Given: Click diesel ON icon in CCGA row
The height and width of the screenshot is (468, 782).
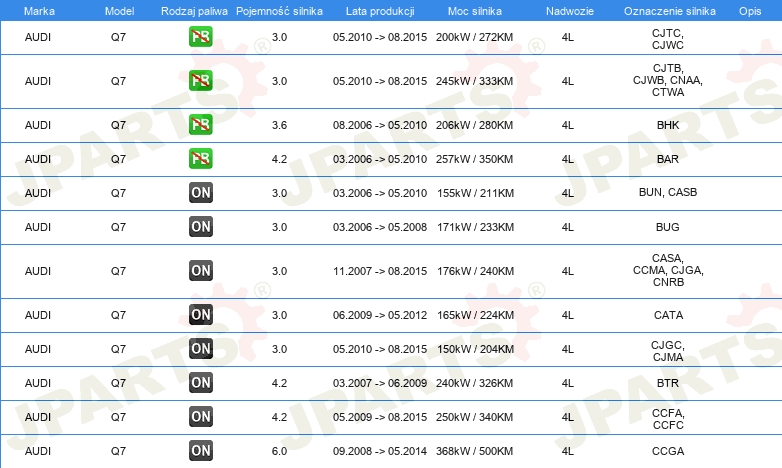Looking at the screenshot, I should [x=200, y=450].
